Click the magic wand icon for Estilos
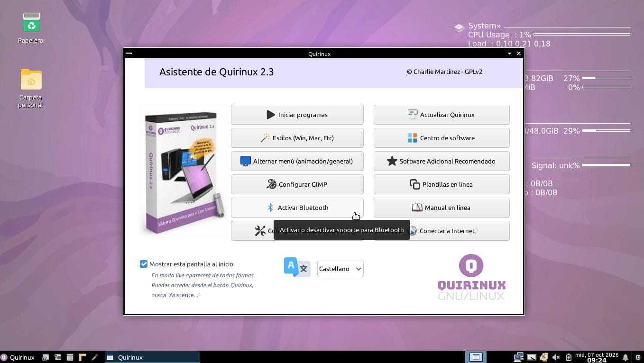This screenshot has width=644, height=363. pos(265,138)
